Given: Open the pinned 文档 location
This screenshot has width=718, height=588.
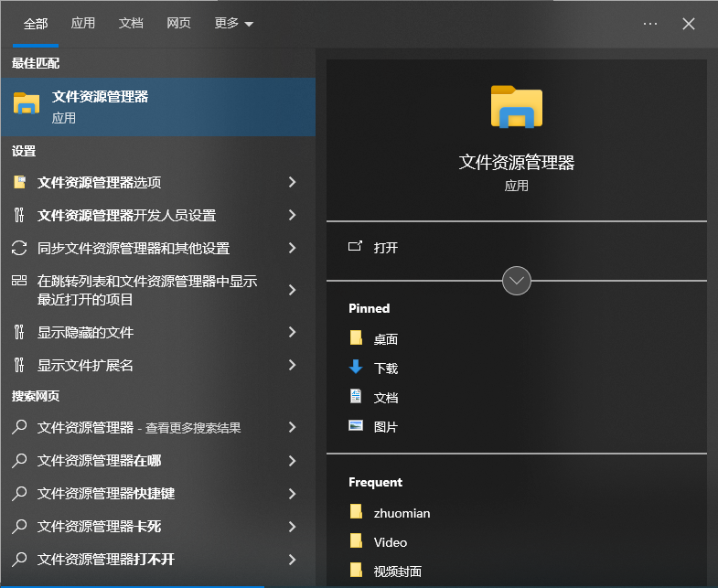Looking at the screenshot, I should (386, 398).
